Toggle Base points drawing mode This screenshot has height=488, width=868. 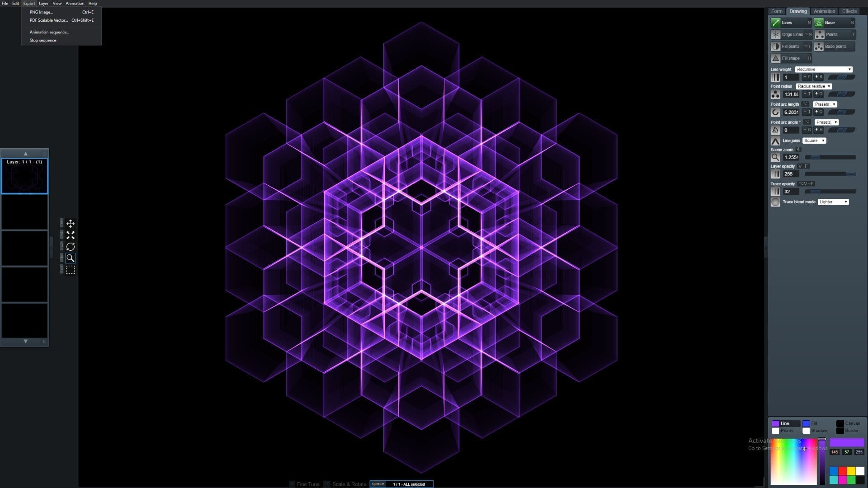click(x=835, y=46)
